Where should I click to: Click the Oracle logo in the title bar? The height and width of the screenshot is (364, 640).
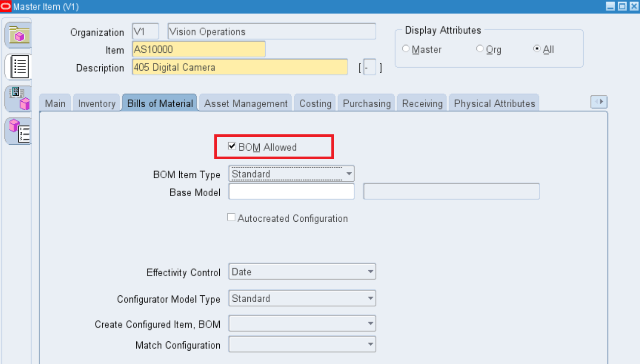click(x=6, y=6)
